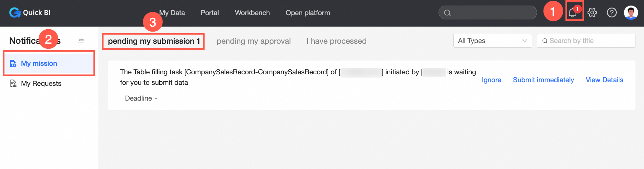Switch to pending my approval tab

253,41
